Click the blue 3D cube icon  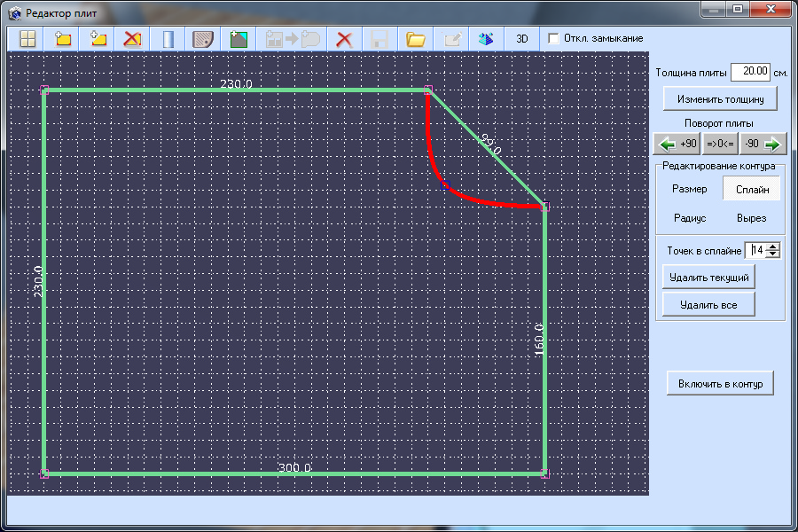(x=485, y=39)
